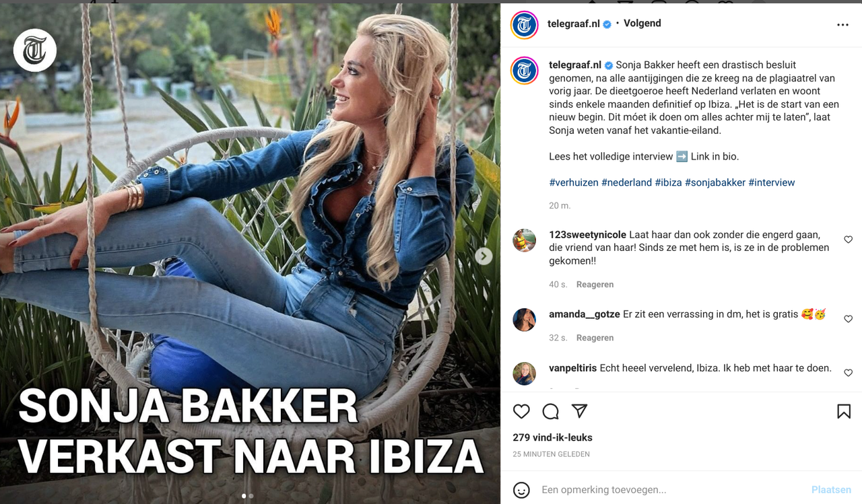Click Telegraaf logo avatar in post header
Image resolution: width=862 pixels, height=504 pixels.
tap(525, 25)
